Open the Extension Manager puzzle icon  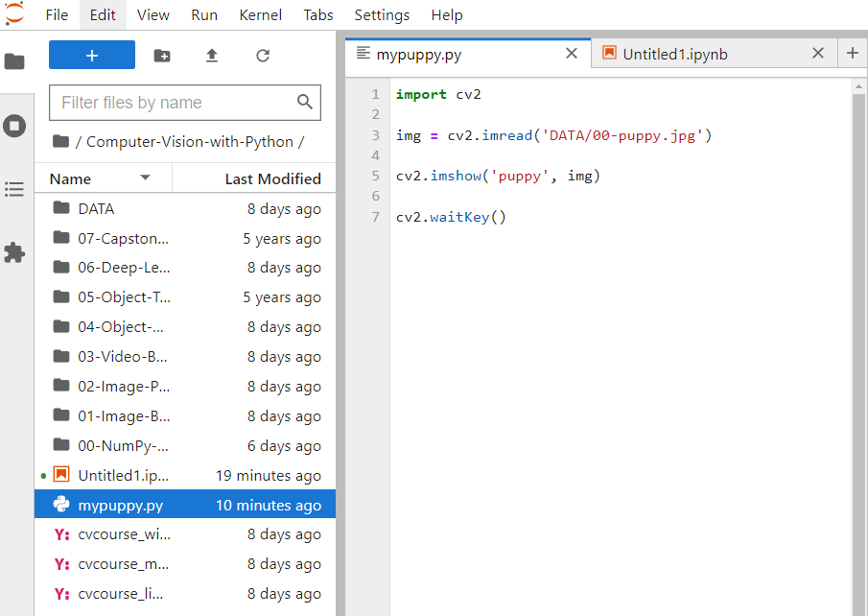point(14,252)
